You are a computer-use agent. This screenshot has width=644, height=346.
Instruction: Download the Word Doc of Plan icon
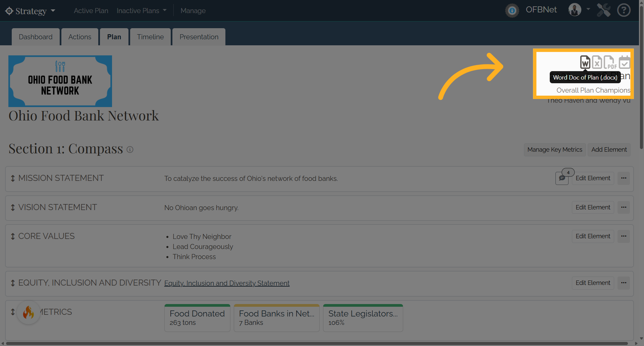coord(585,62)
